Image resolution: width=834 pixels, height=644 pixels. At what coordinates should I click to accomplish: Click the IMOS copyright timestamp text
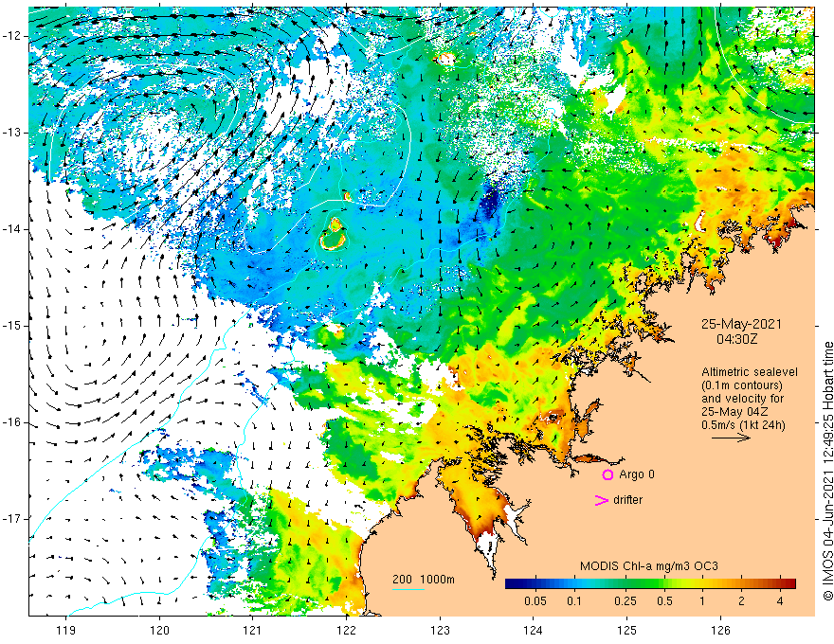(827, 471)
